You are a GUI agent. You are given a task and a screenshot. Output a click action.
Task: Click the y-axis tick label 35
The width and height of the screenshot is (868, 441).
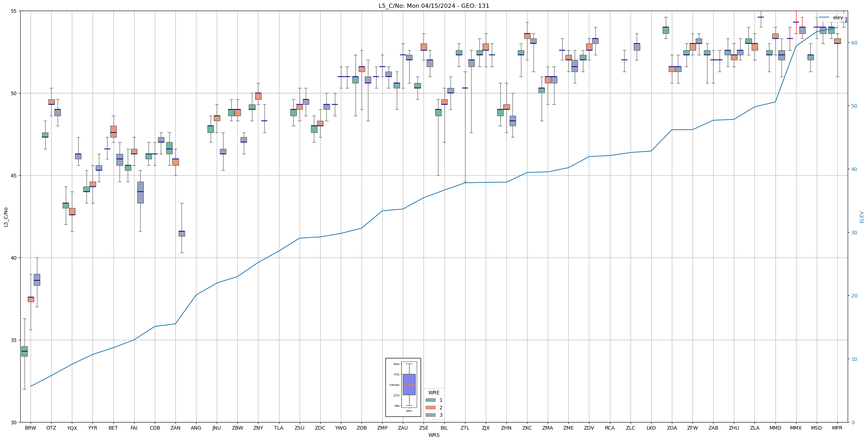coord(14,340)
